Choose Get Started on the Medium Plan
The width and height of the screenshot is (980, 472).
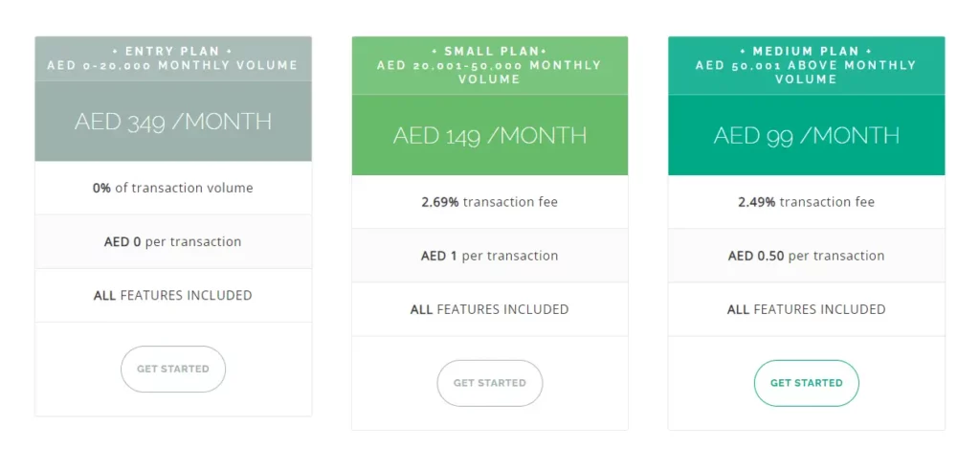(x=806, y=383)
